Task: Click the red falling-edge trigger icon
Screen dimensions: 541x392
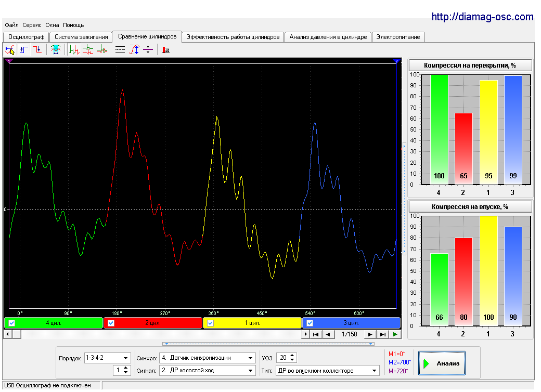Action: tap(37, 50)
